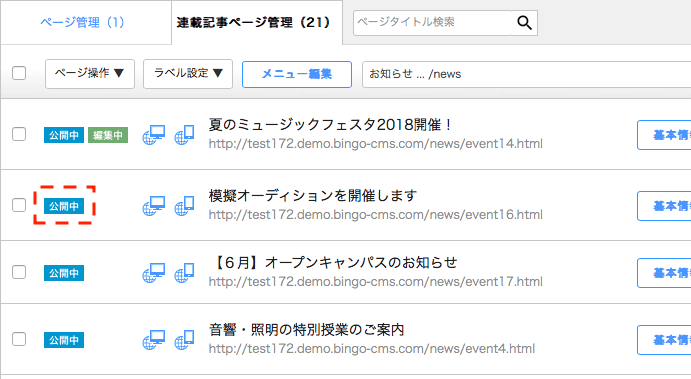Open PC preview icon for 模擬オーディション row
Image resolution: width=691 pixels, height=379 pixels.
154,206
